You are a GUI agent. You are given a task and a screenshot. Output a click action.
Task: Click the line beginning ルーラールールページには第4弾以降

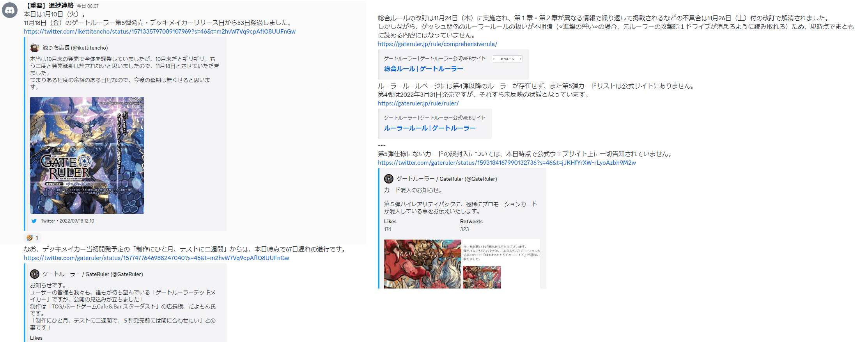tap(537, 86)
